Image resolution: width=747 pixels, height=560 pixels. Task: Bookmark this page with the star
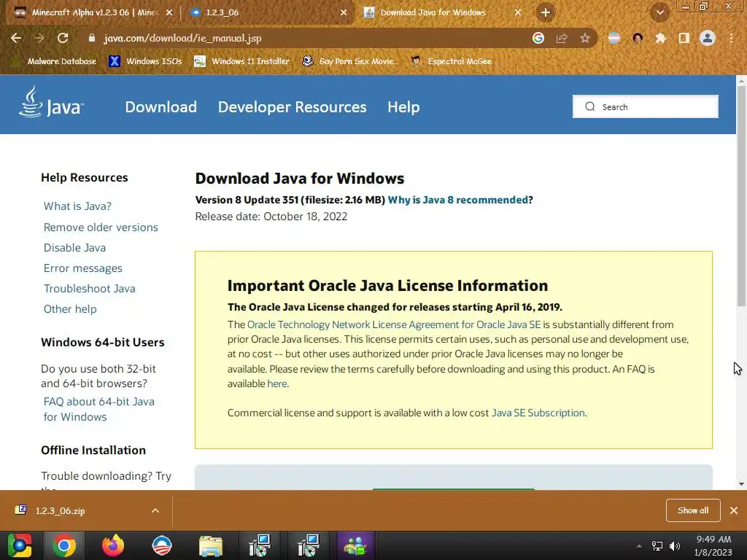585,38
